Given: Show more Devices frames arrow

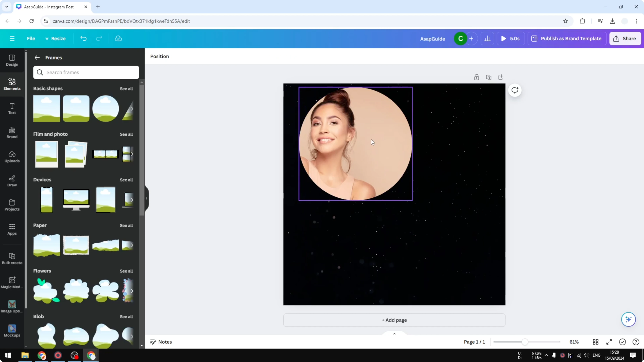Looking at the screenshot, I should (x=132, y=200).
